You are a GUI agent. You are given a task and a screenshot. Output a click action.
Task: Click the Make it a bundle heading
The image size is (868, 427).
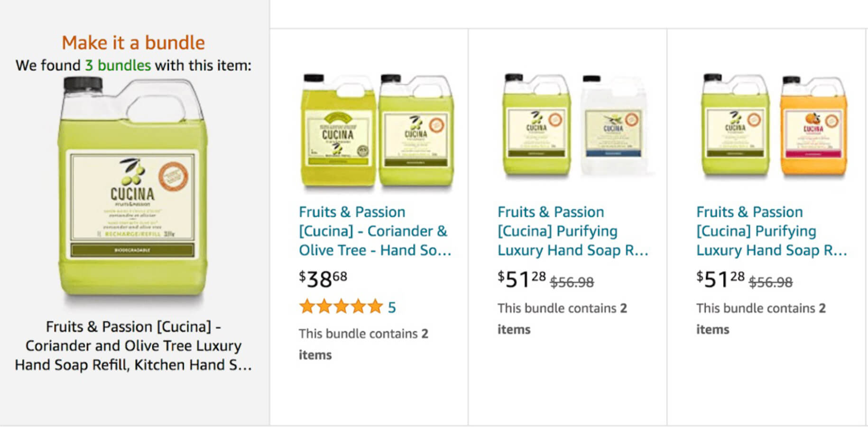click(x=134, y=42)
